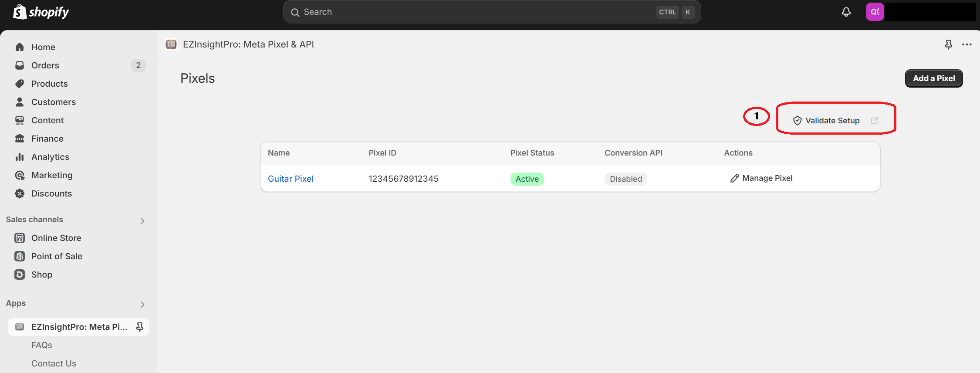Open the three-dot more actions menu

967,44
